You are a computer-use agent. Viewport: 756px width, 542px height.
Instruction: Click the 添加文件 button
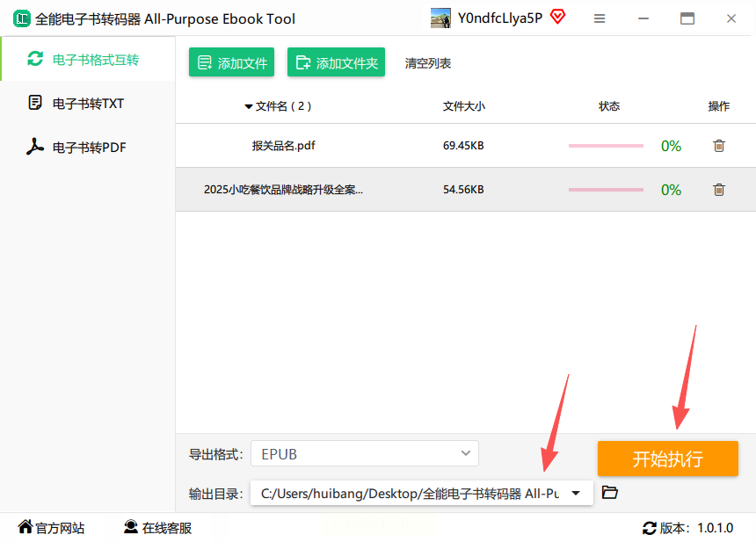(x=231, y=62)
